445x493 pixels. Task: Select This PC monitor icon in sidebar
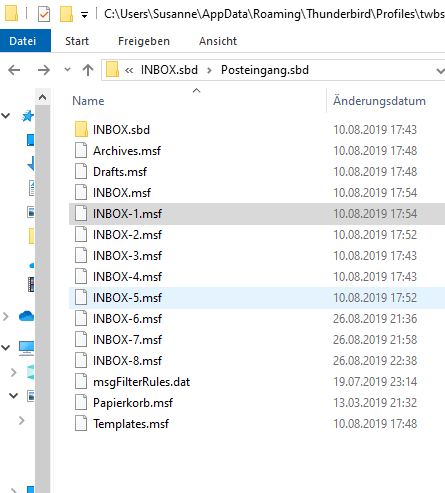tap(26, 348)
